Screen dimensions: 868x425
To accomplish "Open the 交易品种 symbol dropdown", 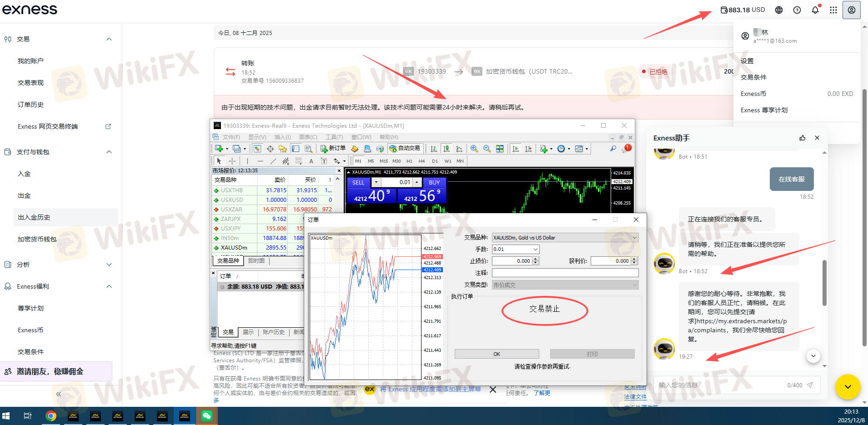I will 634,238.
